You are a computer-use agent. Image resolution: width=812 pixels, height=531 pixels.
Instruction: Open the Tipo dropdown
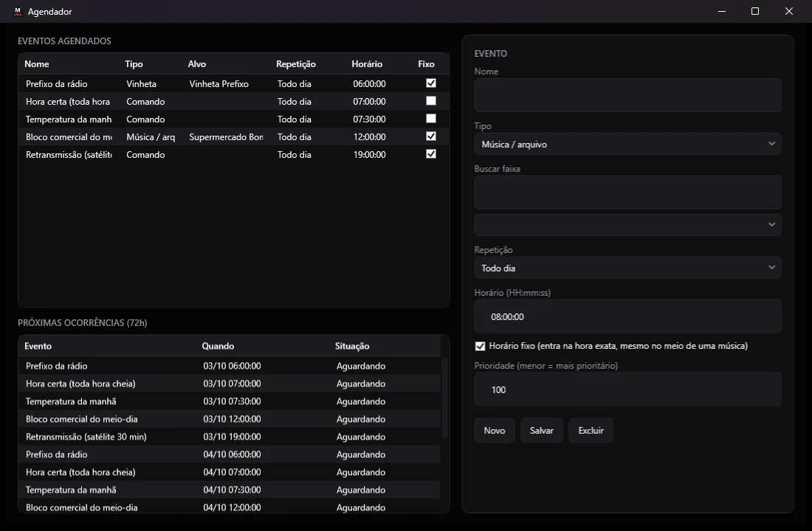(x=627, y=144)
